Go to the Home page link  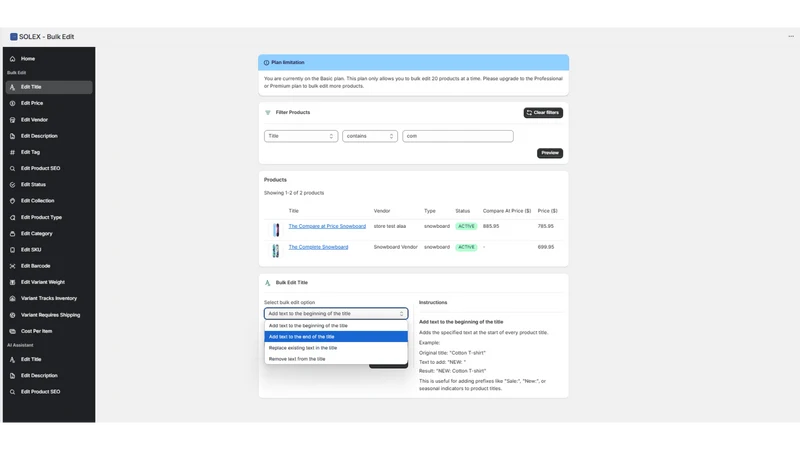coord(49,59)
